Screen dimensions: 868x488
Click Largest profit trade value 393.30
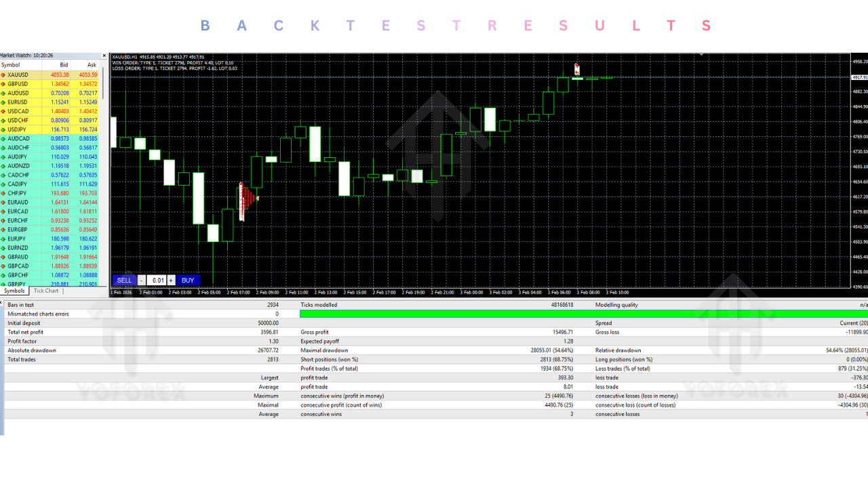coord(566,378)
